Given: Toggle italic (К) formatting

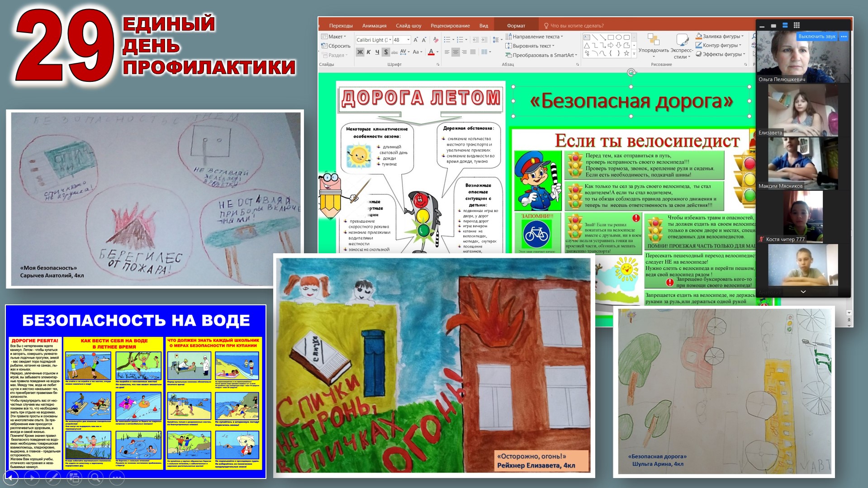Looking at the screenshot, I should pyautogui.click(x=369, y=52).
